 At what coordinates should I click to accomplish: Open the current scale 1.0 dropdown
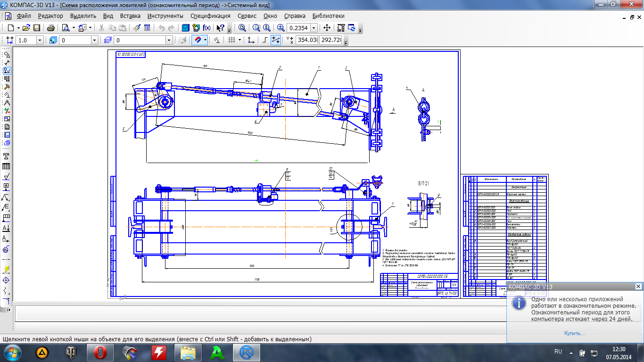[40, 41]
